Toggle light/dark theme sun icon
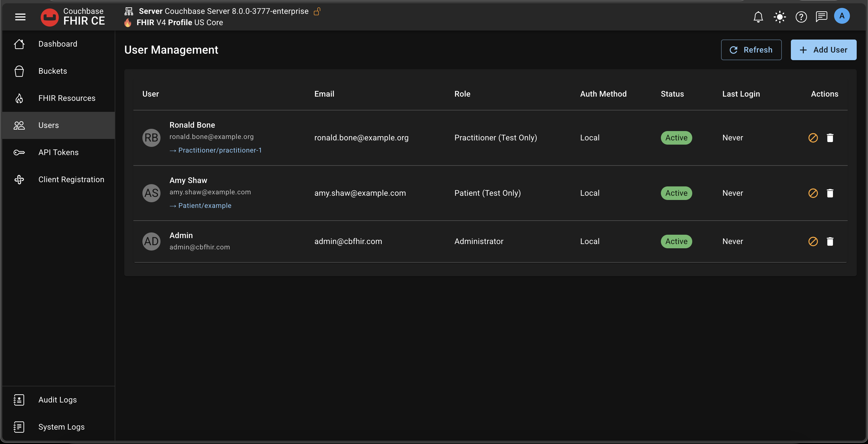This screenshot has width=868, height=444. pyautogui.click(x=780, y=17)
